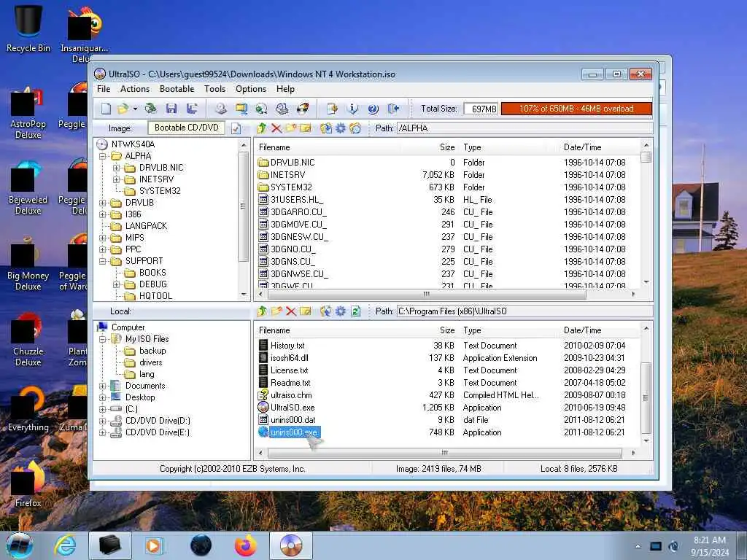Click the local Path field C:\Program Files (x86)\UltraISO
Image resolution: width=747 pixels, height=560 pixels.
(525, 311)
